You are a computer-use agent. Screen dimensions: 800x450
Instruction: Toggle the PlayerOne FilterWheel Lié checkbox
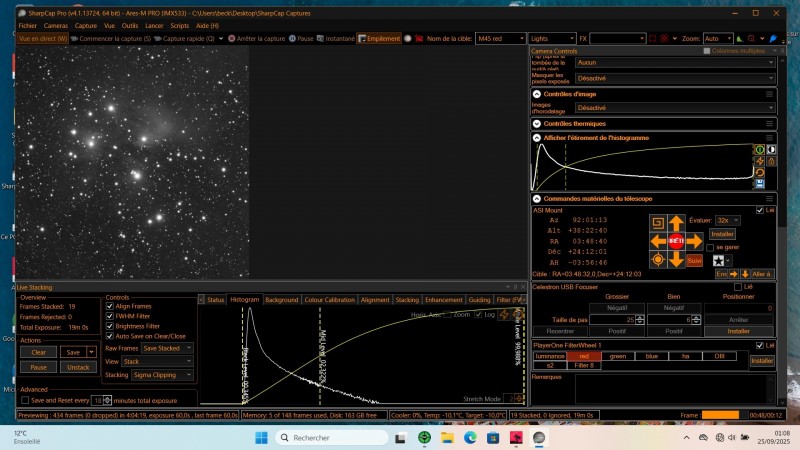[x=760, y=345]
